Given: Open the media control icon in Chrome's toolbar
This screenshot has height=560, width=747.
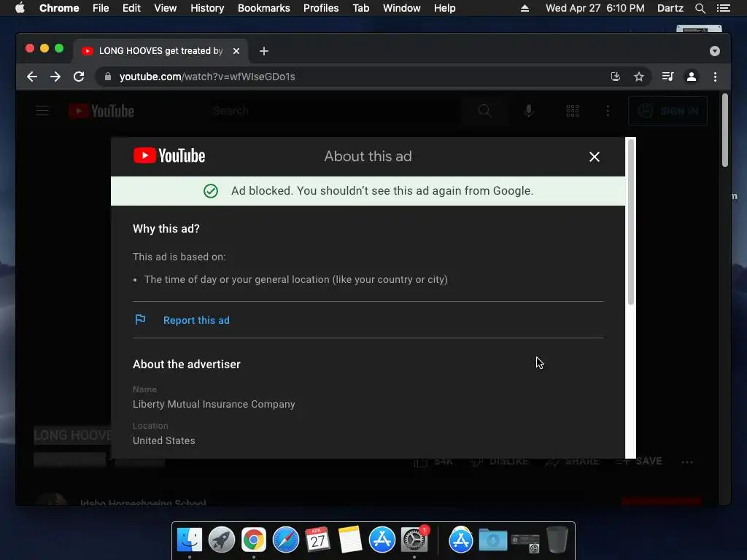Looking at the screenshot, I should 668,77.
